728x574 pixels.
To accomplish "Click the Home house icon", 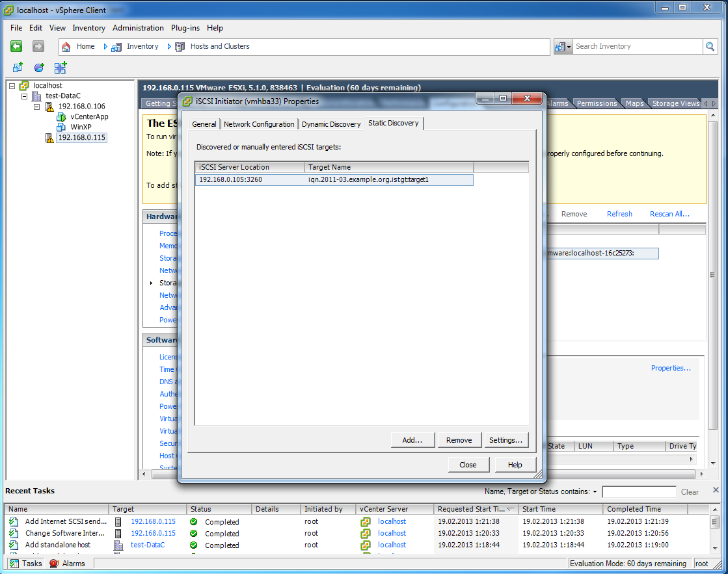I will click(66, 46).
